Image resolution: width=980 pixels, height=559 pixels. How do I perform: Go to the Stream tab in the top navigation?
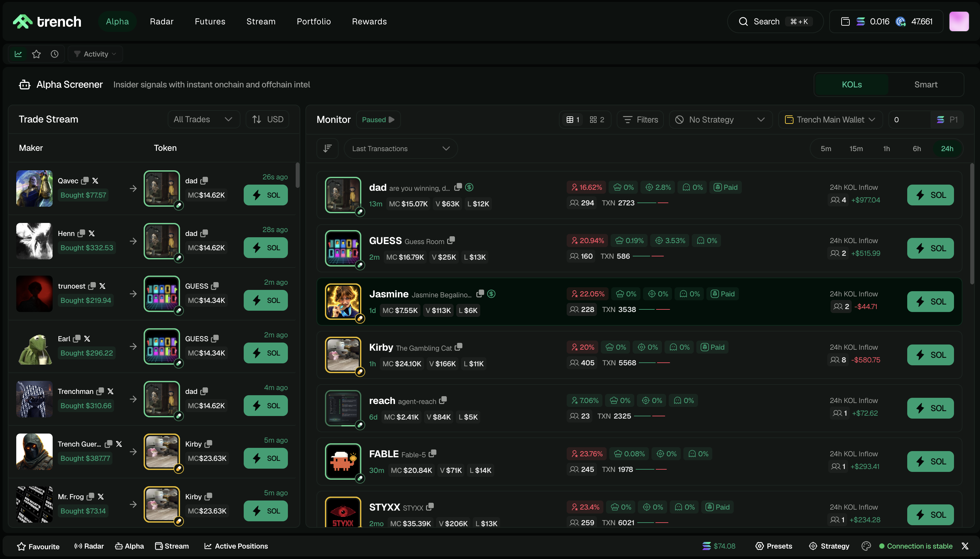(261, 21)
